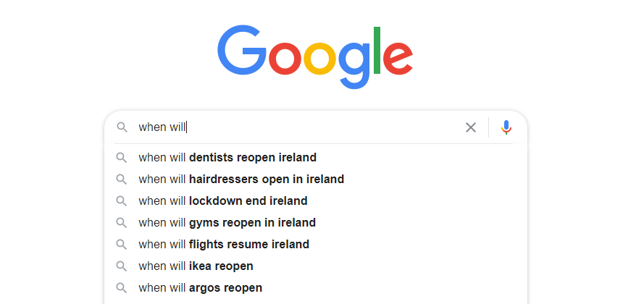Select 'when will argos reopen' suggestion
644x304 pixels.
coord(315,288)
